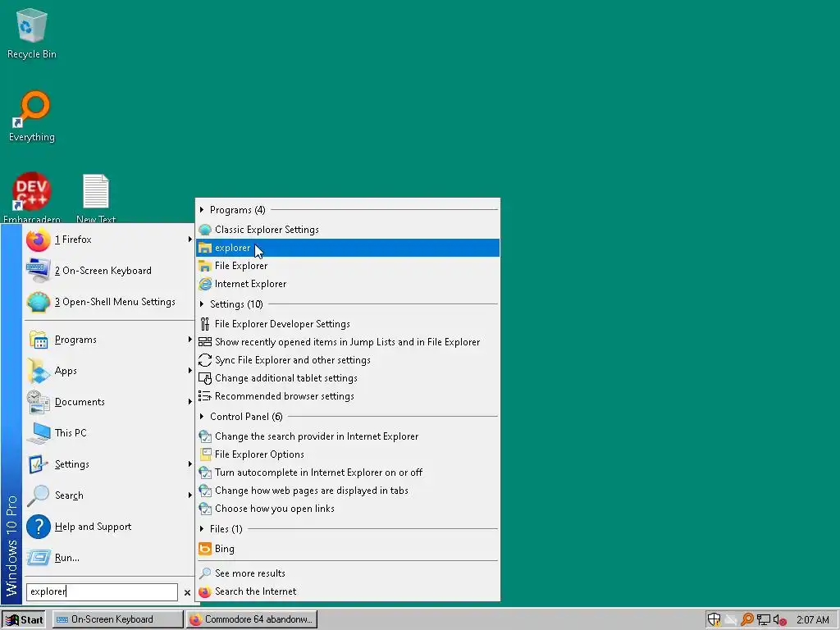Open the Settings start menu item
840x630 pixels.
[x=109, y=464]
